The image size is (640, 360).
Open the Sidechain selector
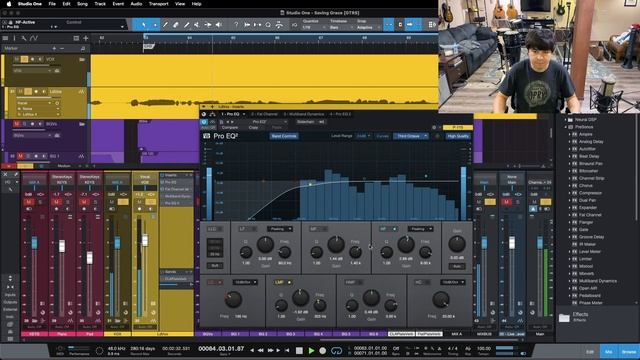pyautogui.click(x=311, y=122)
